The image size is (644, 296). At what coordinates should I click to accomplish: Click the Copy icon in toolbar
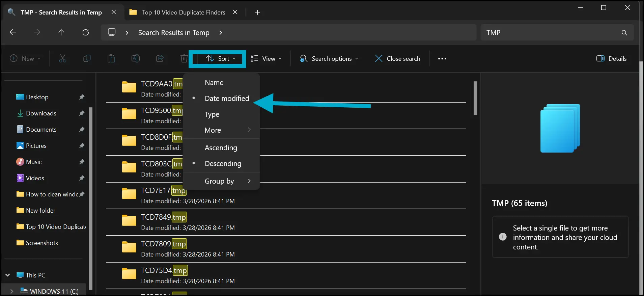(87, 59)
